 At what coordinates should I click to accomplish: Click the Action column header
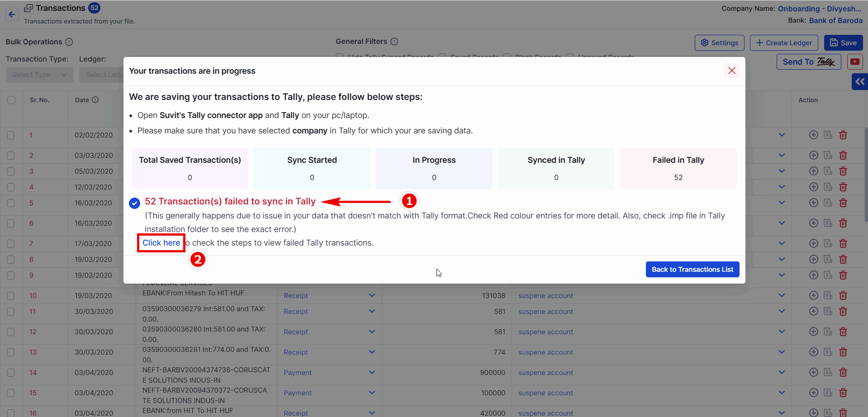808,100
